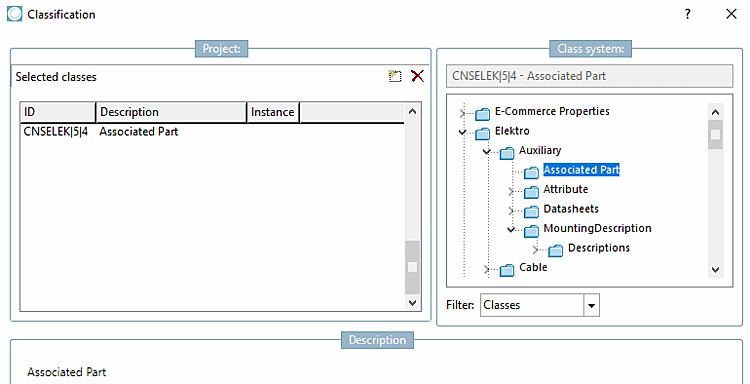750x384 pixels.
Task: Select the MountingDescription tree item
Action: 597,229
